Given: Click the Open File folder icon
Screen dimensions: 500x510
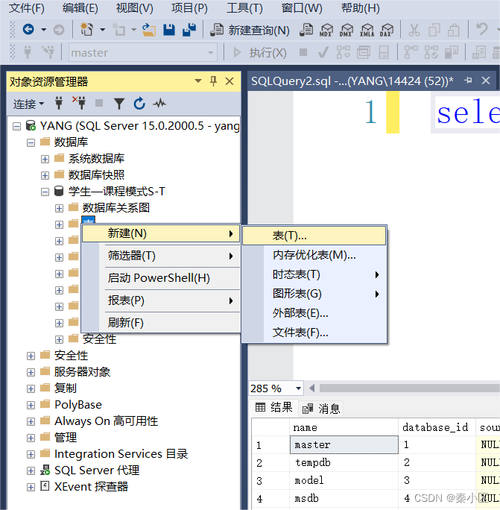Looking at the screenshot, I should coord(149,30).
